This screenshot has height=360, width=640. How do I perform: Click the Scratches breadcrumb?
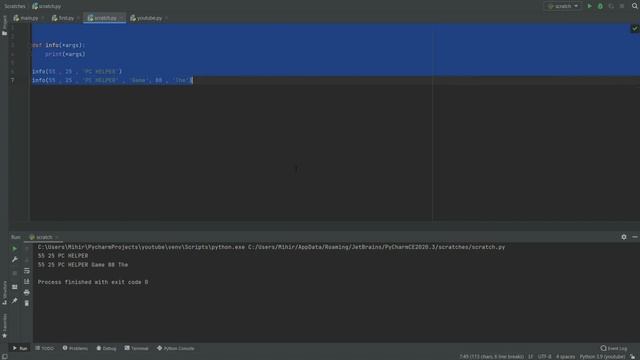pos(15,6)
